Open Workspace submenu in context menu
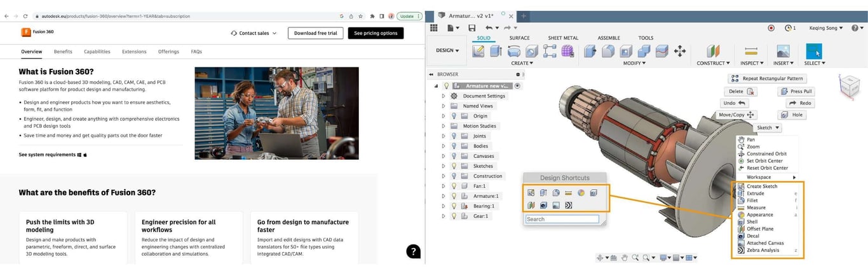Viewport: 868px width, 275px height. pos(767,177)
